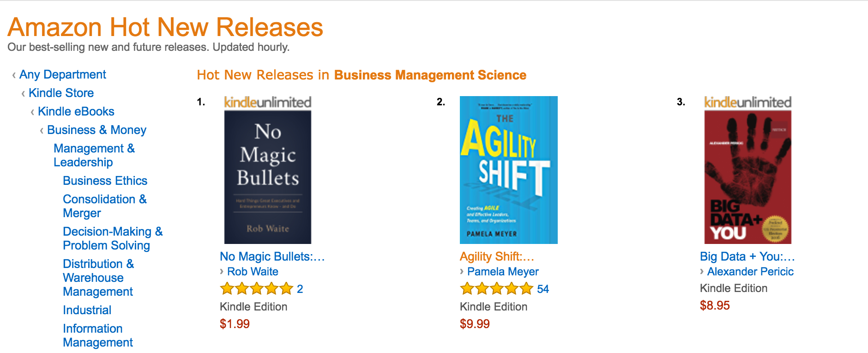868x353 pixels.
Task: Open the No Magic Bullets title link
Action: [x=272, y=256]
